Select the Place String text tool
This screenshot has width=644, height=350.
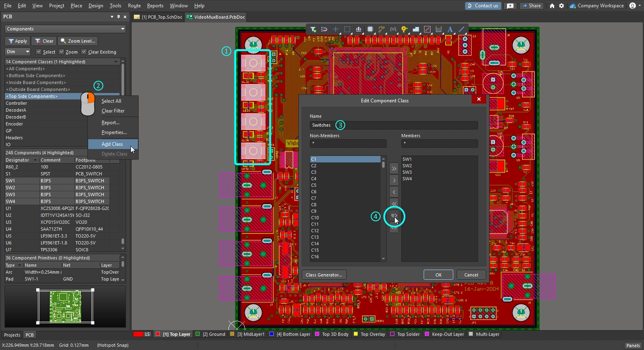click(450, 29)
